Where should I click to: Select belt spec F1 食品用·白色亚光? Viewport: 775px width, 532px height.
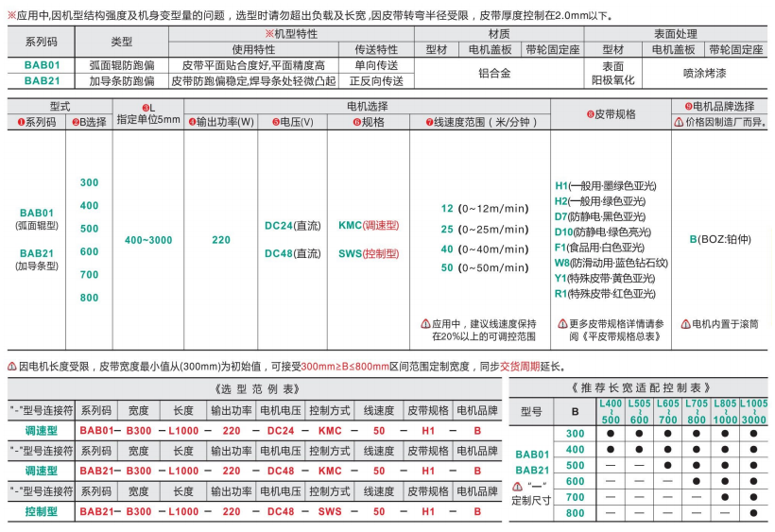[x=605, y=248]
